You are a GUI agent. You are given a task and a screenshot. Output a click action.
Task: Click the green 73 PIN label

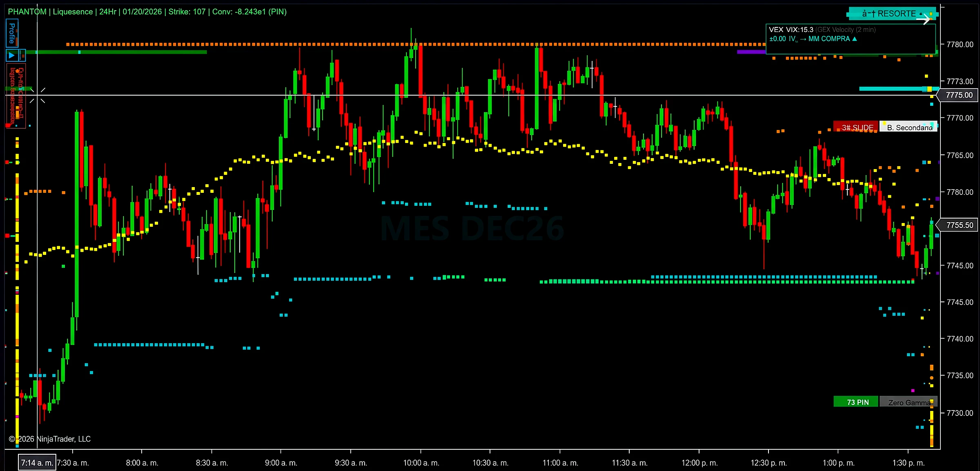[856, 402]
